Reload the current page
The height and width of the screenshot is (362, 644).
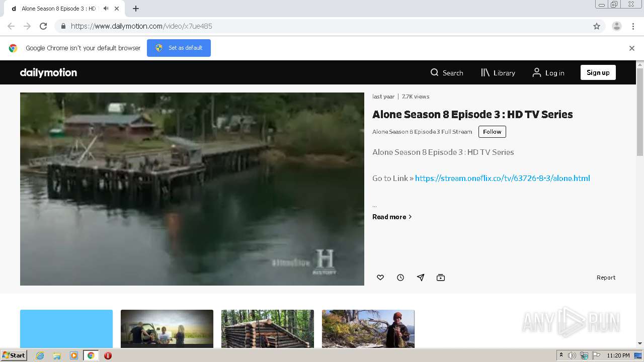click(x=43, y=26)
